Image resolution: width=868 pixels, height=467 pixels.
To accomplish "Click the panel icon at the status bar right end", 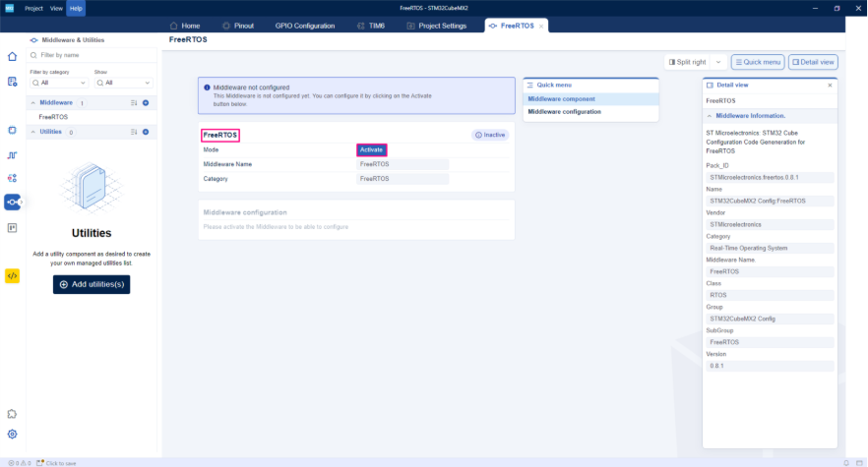I will click(859, 462).
